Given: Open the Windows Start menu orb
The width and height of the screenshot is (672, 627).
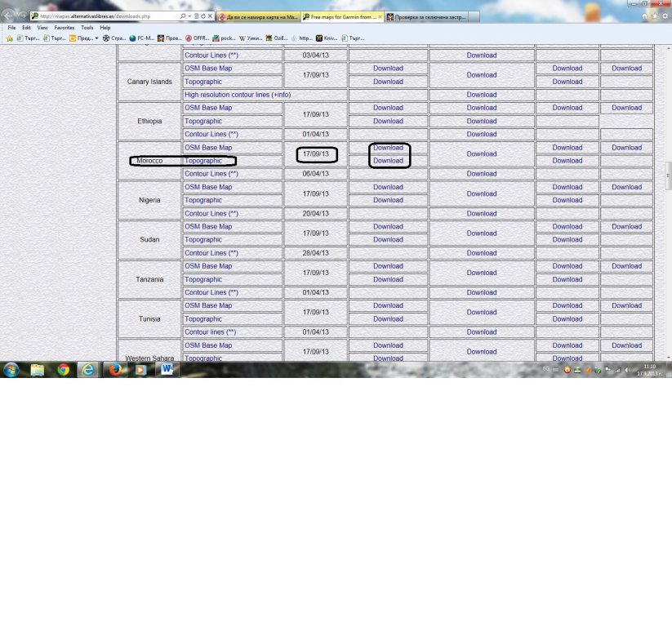Looking at the screenshot, I should click(x=11, y=370).
